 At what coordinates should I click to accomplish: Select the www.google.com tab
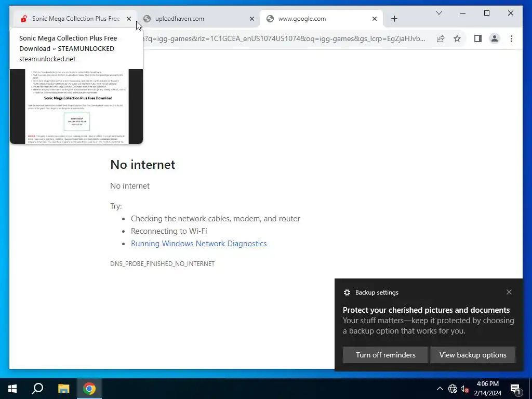(321, 19)
